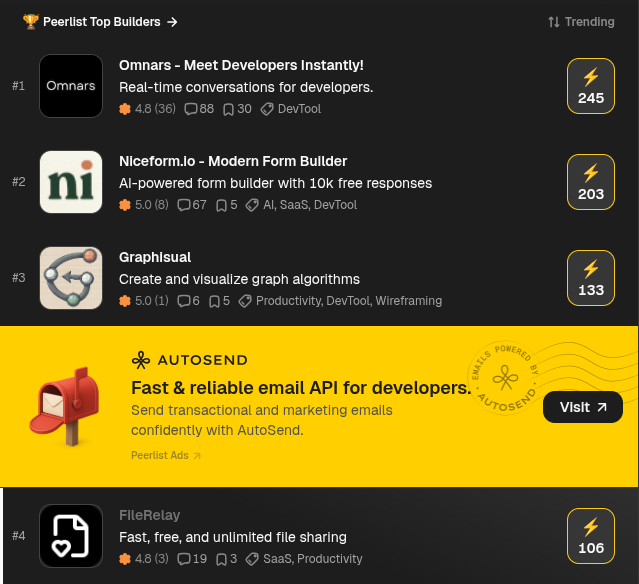This screenshot has height=584, width=639.
Task: Open Niceform.io - Modern Form Builder title
Action: click(x=233, y=161)
